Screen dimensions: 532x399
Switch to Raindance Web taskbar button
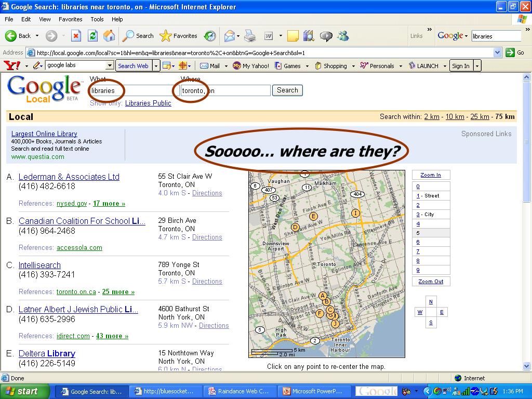239,392
